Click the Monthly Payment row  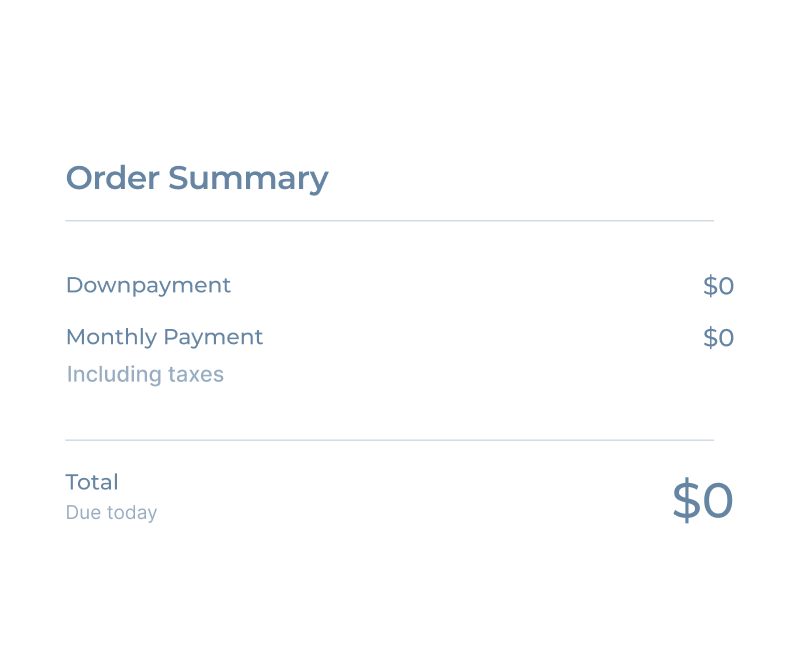click(x=400, y=337)
